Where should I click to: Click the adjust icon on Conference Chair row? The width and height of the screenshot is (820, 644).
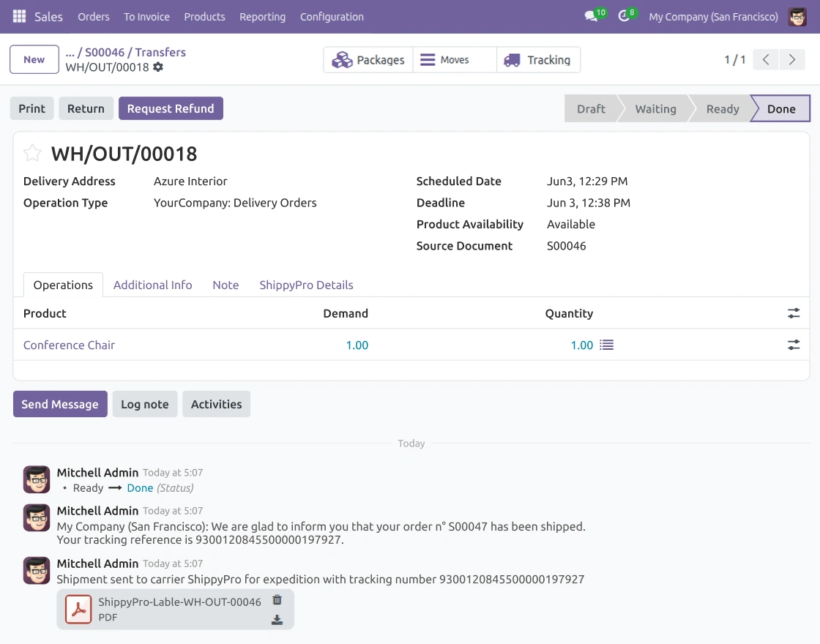point(794,345)
